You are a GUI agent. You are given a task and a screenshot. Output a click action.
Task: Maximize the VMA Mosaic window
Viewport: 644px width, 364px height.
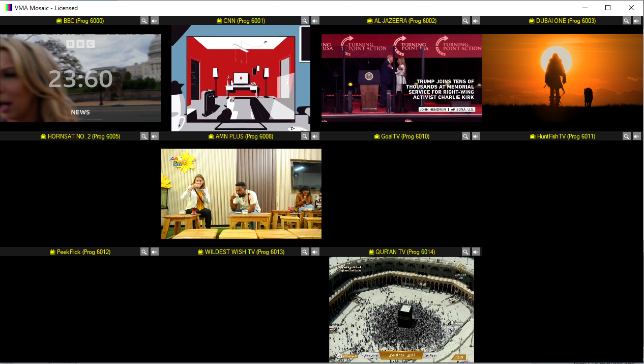pyautogui.click(x=608, y=8)
